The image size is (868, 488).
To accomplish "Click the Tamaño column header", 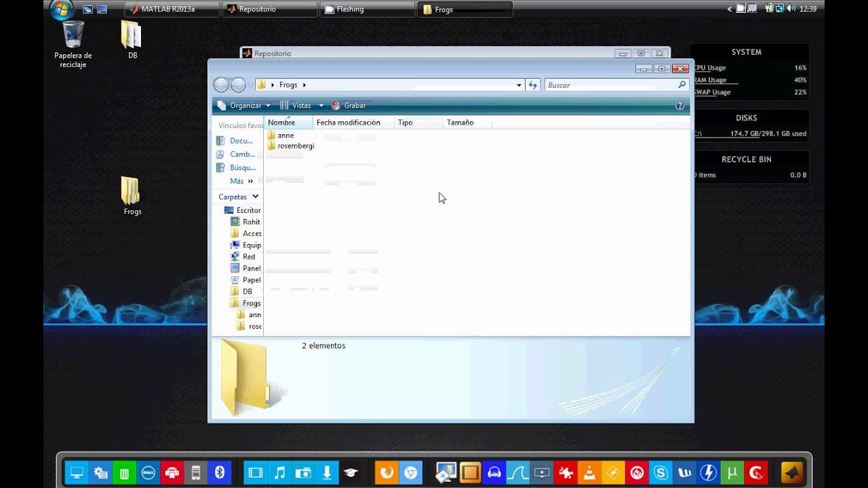I will [x=467, y=123].
